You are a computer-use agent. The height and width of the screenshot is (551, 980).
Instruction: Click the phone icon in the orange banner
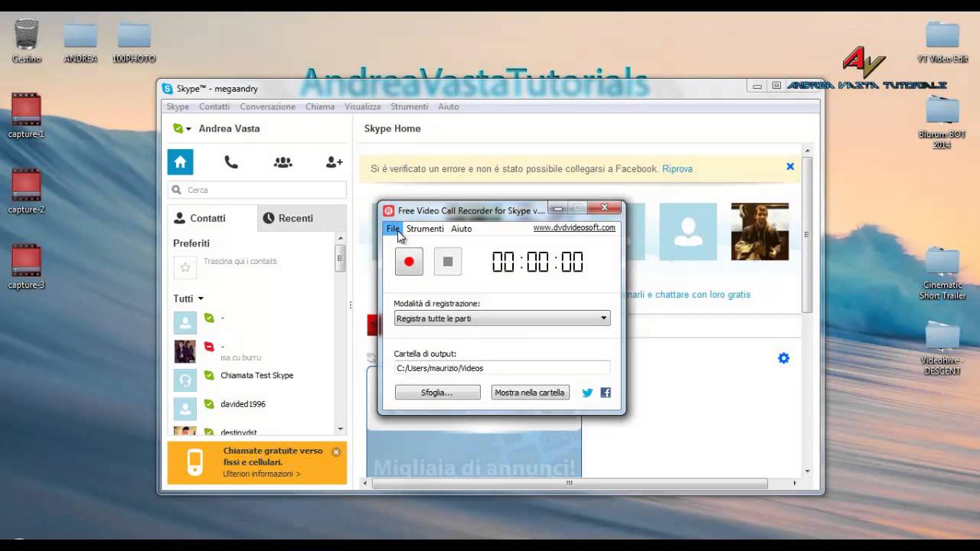pyautogui.click(x=195, y=462)
